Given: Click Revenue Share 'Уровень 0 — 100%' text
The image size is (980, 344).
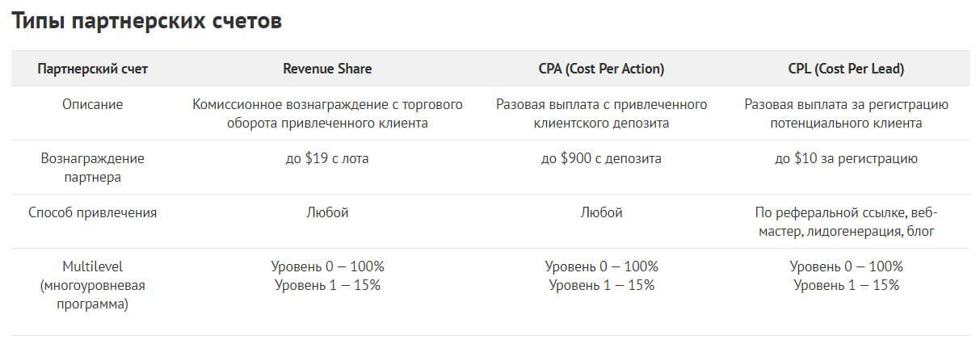Looking at the screenshot, I should pos(327,266).
